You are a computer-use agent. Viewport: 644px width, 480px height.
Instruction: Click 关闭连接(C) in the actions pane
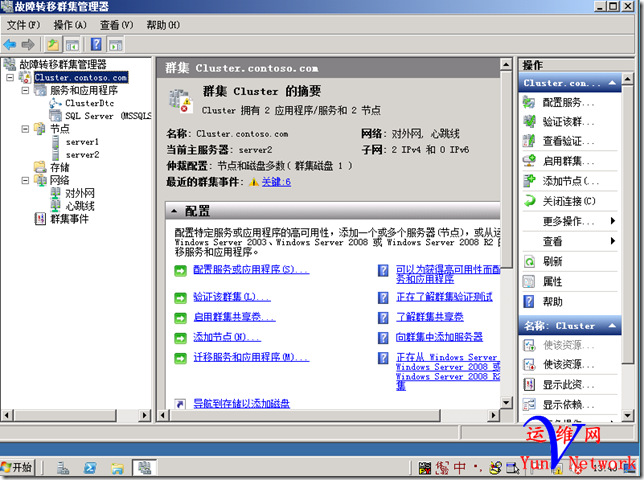coord(569,201)
